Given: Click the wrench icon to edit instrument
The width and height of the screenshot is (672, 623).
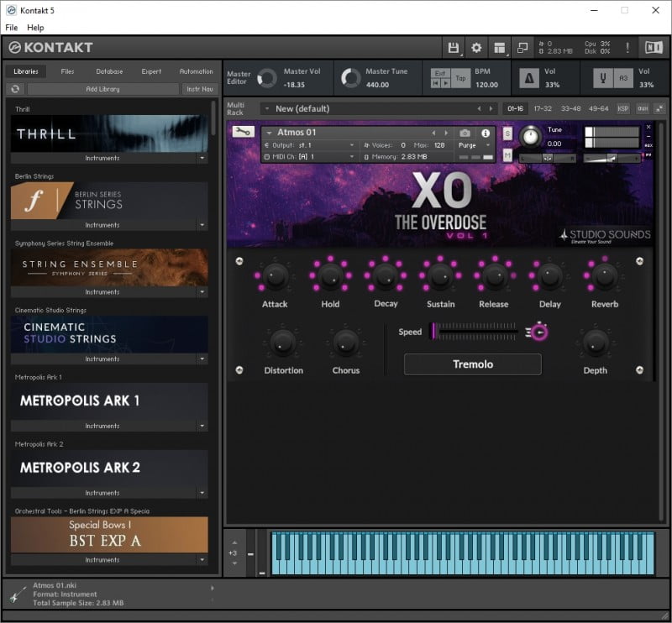Looking at the screenshot, I should [x=243, y=132].
